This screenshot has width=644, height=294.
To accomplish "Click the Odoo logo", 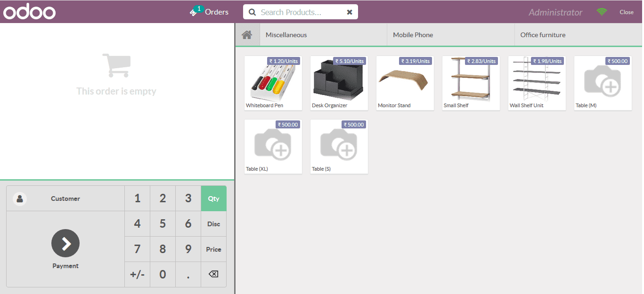I will [x=29, y=12].
